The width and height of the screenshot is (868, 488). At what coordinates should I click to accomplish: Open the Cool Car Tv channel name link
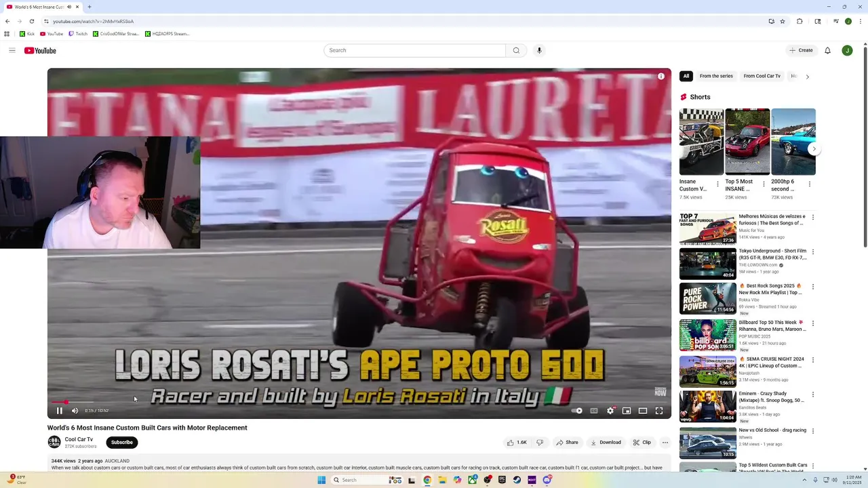(79, 439)
